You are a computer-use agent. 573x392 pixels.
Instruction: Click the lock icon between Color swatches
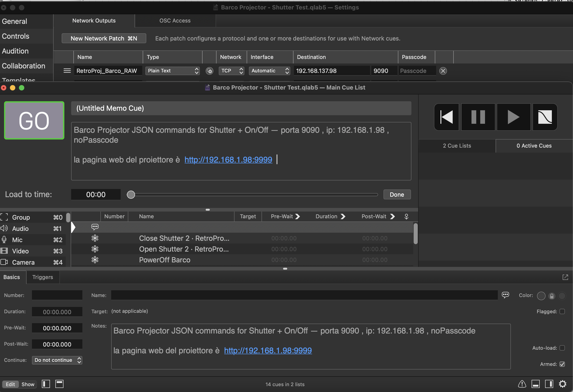tap(552, 296)
